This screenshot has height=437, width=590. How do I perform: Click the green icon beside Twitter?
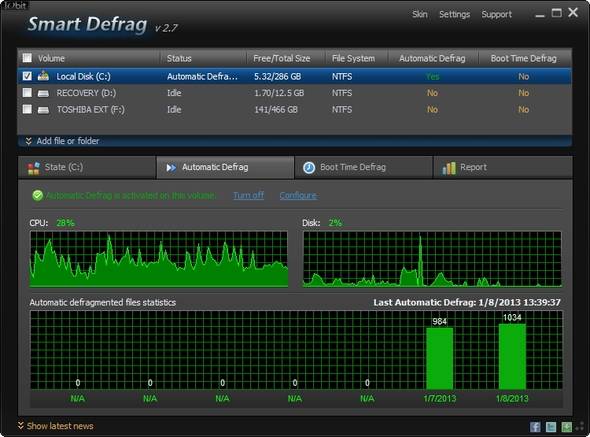click(x=566, y=427)
